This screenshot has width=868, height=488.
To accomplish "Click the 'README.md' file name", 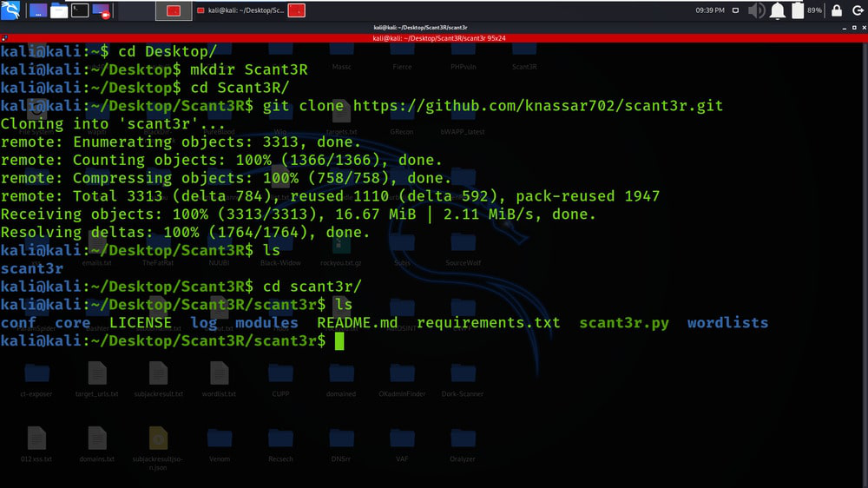I will [357, 323].
